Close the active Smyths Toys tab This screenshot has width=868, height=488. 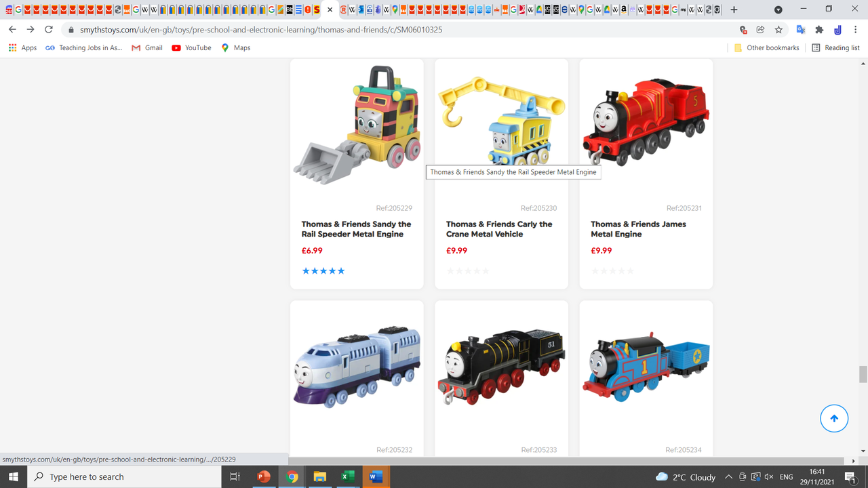point(330,9)
